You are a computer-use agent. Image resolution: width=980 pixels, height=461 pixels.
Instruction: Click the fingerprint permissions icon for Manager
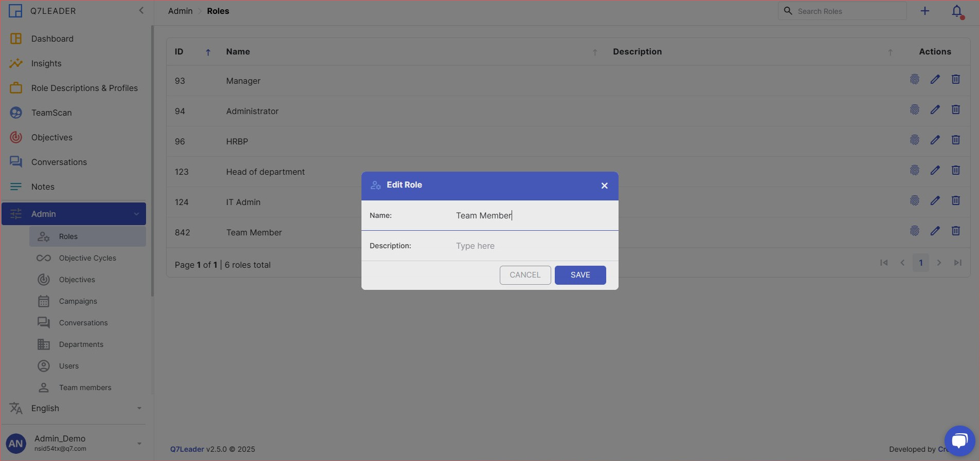914,80
